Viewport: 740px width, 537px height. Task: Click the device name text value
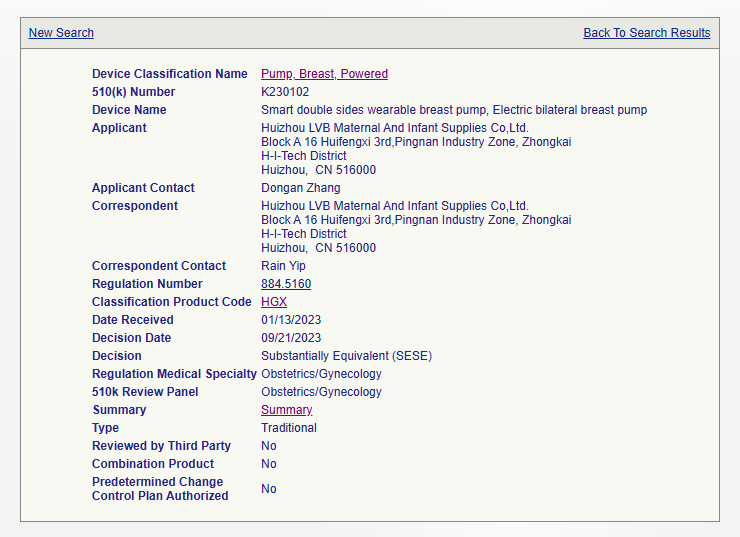tap(453, 110)
